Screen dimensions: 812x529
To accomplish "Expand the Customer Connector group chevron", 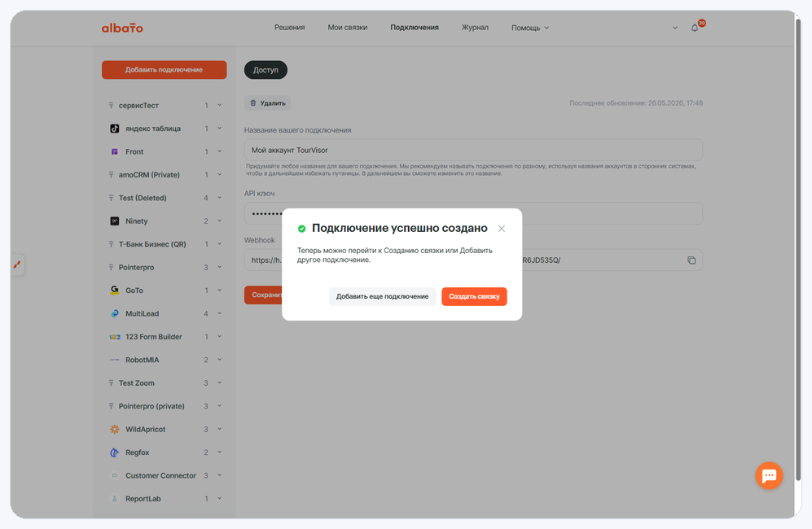I will pyautogui.click(x=220, y=475).
